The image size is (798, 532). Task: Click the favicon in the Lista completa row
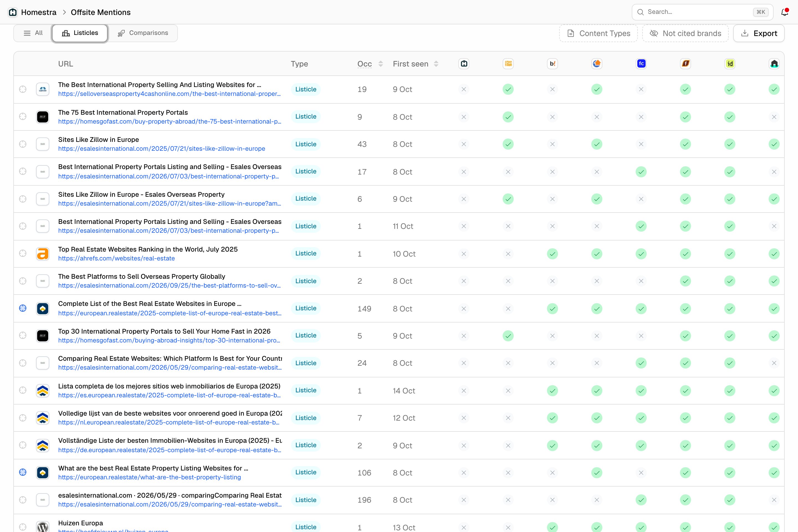coord(43,390)
